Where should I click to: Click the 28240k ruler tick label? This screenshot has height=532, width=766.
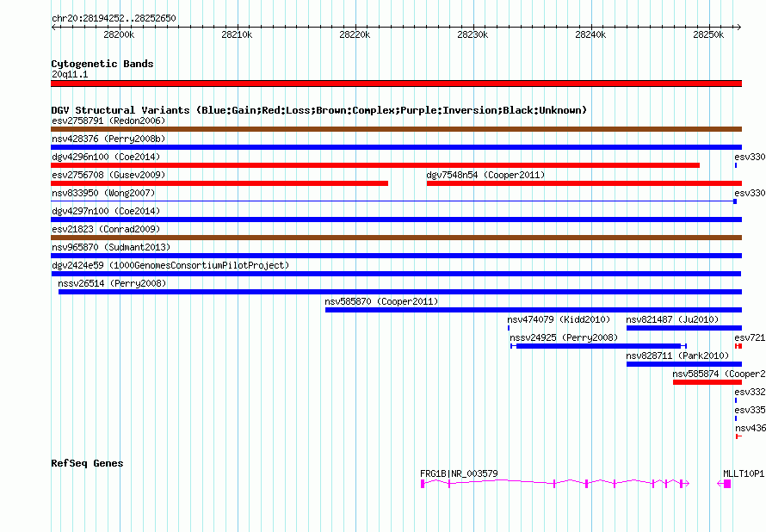(x=590, y=34)
